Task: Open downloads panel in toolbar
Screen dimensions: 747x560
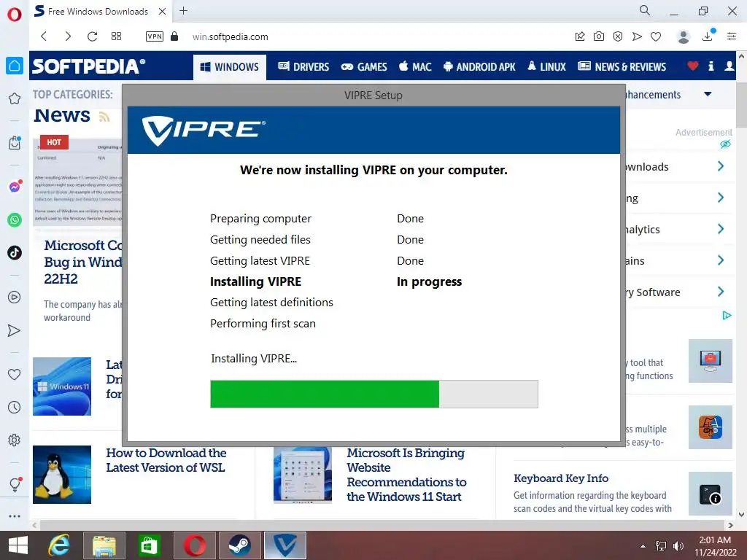Action: click(708, 36)
